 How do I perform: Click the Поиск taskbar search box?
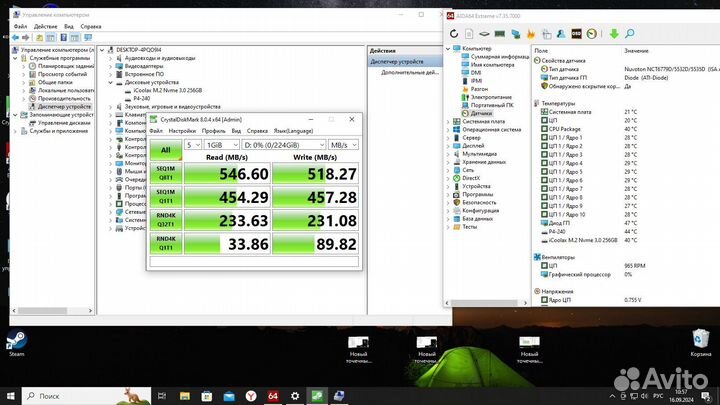86,396
